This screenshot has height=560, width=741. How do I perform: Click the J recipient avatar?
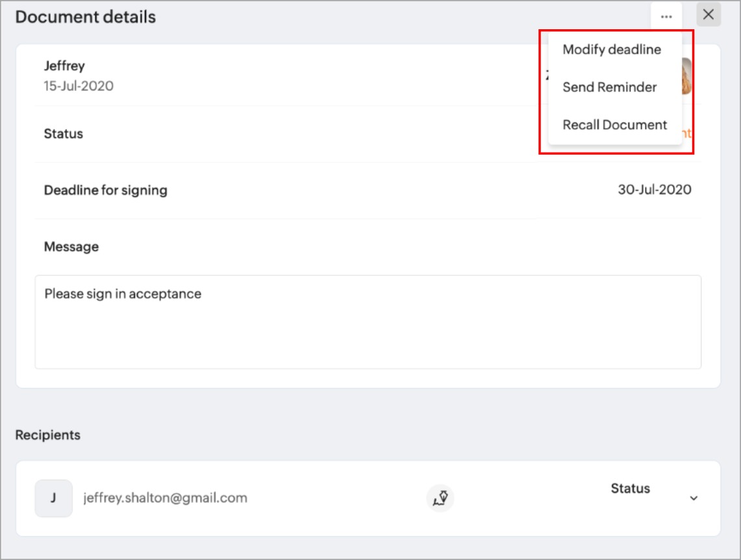[53, 498]
